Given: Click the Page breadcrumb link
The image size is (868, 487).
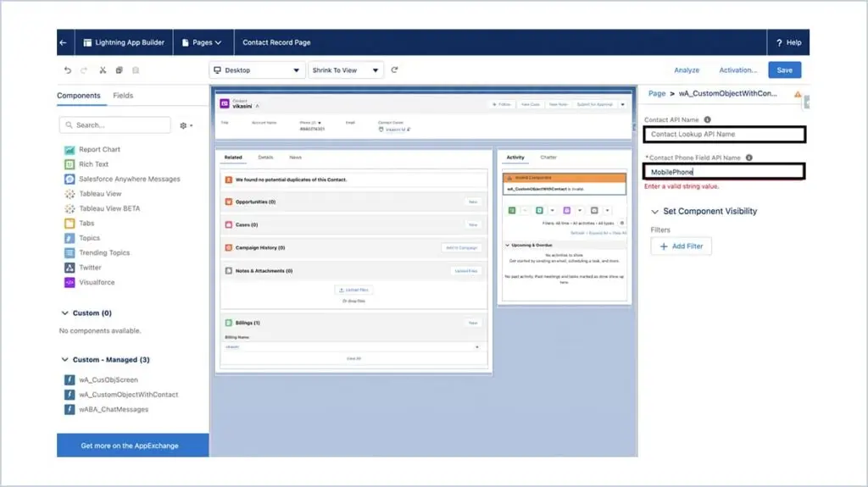Looking at the screenshot, I should [657, 93].
